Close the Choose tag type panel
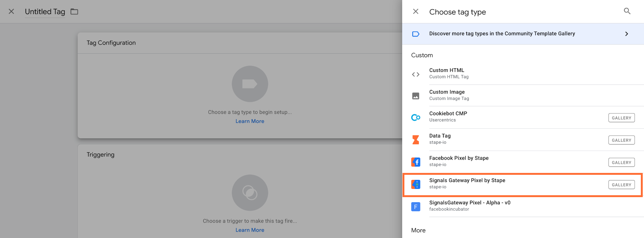This screenshot has width=644, height=238. click(415, 12)
